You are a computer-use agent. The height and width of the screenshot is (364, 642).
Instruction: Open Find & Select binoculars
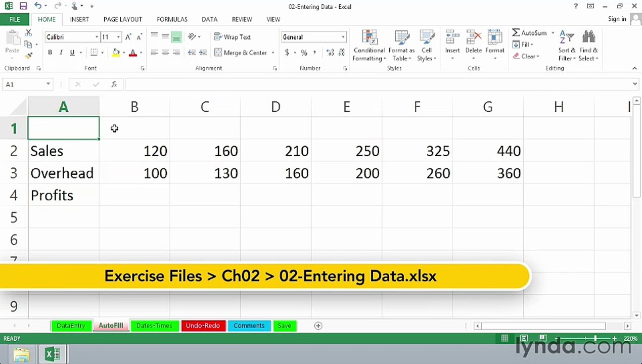pyautogui.click(x=589, y=46)
